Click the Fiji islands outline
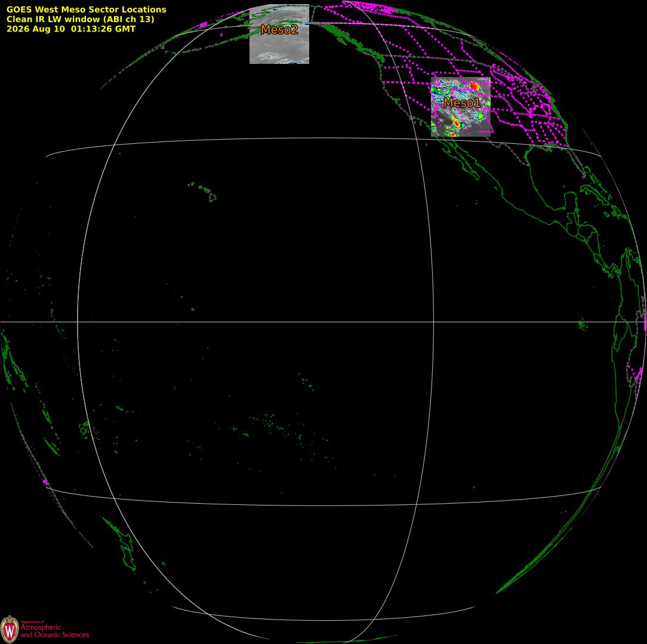This screenshot has width=647, height=644. [85, 429]
